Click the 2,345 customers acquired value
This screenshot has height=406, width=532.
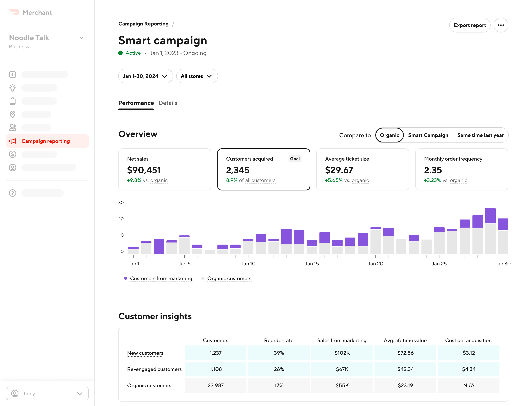238,170
